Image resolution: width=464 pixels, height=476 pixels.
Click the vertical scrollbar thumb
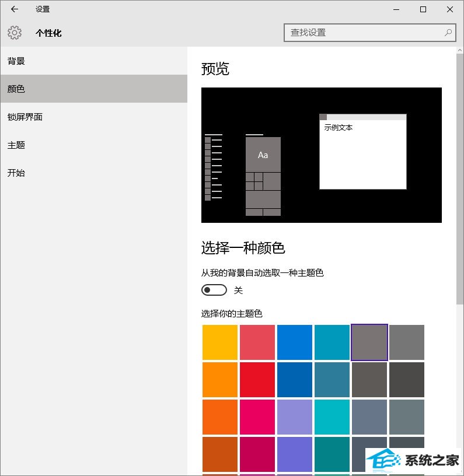pyautogui.click(x=460, y=179)
